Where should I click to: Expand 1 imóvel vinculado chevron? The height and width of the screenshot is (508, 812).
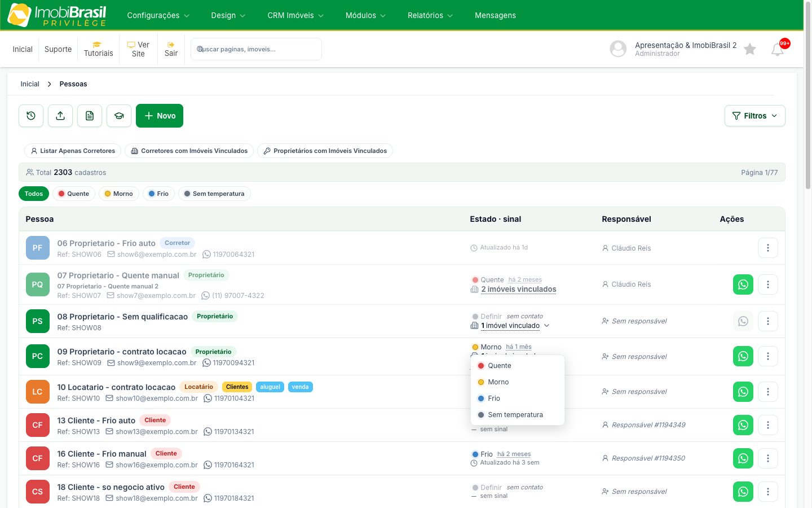(546, 326)
